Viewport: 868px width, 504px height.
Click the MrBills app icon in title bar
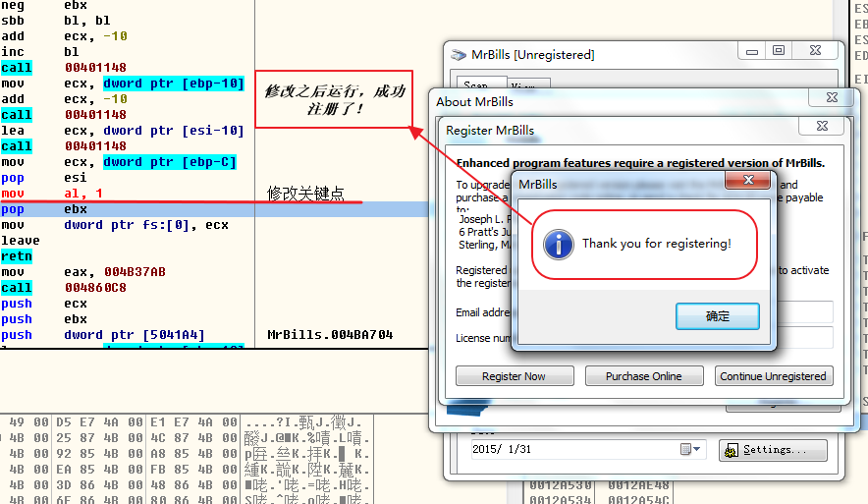click(x=459, y=55)
